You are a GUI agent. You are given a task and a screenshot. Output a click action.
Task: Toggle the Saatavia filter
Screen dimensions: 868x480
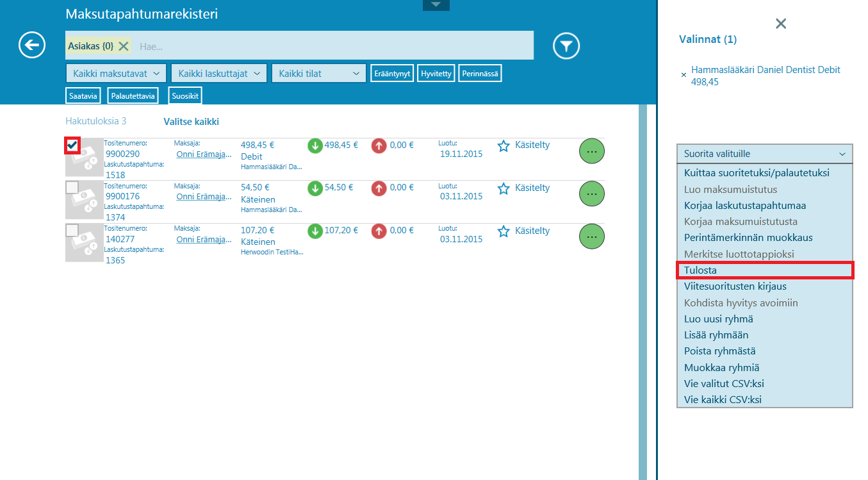click(x=83, y=96)
